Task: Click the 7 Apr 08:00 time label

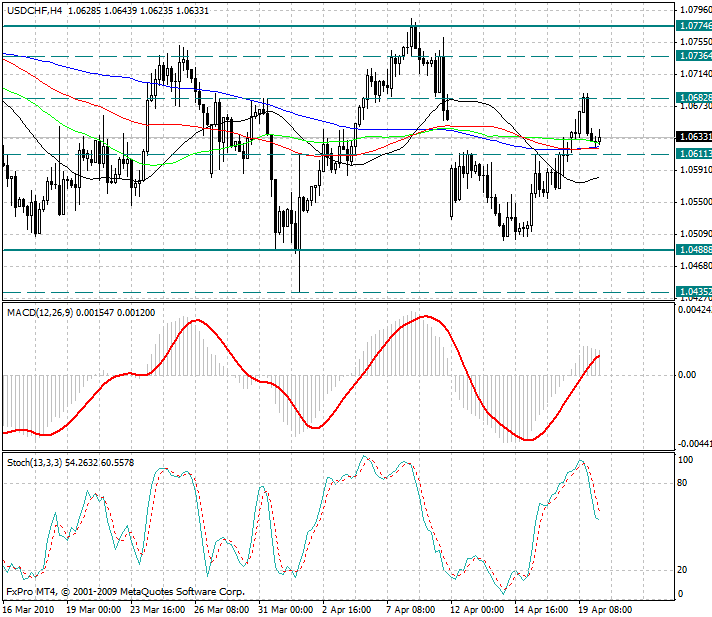Action: 410,608
